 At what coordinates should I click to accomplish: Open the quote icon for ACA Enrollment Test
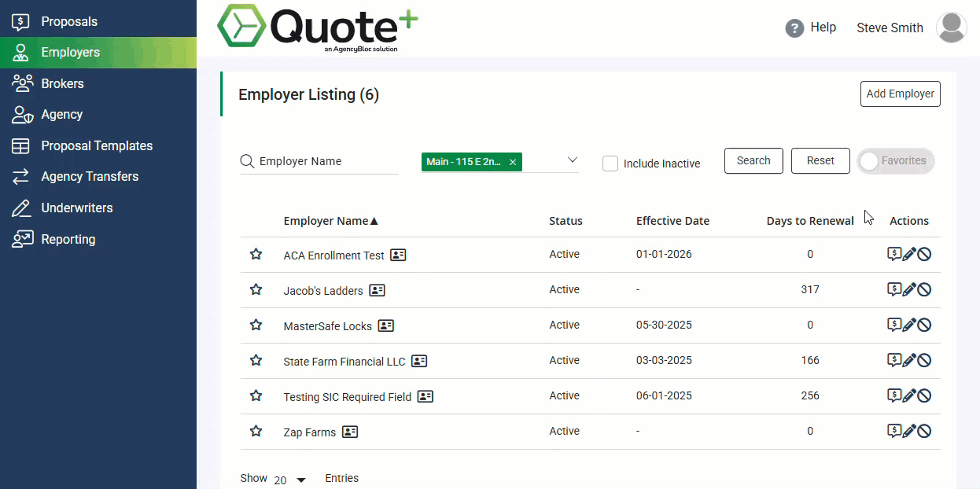tap(895, 254)
